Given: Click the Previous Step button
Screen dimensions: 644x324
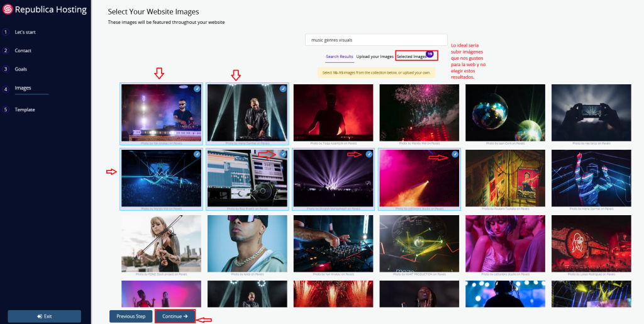Looking at the screenshot, I should pos(131,316).
